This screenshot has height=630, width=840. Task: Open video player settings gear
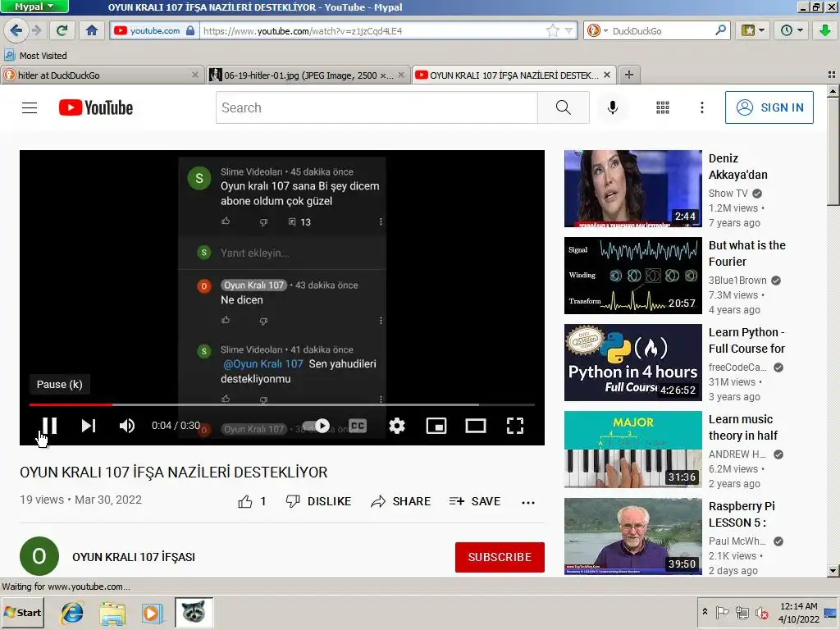tap(397, 426)
